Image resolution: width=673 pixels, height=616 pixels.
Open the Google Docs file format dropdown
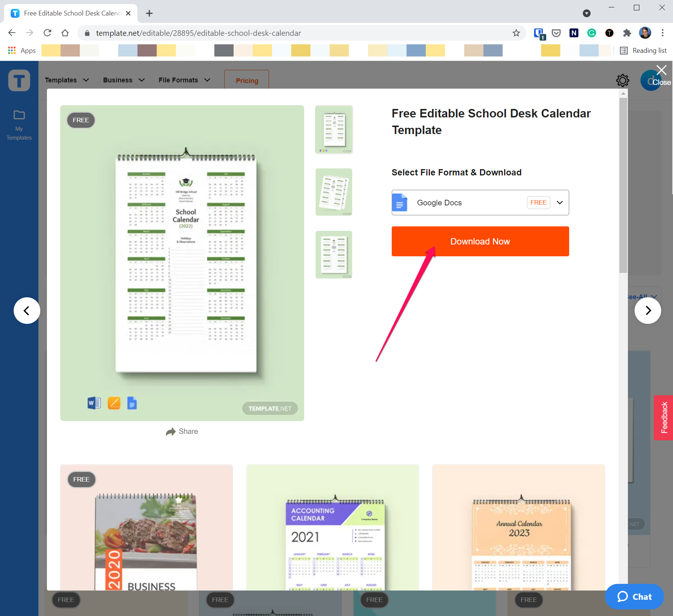(x=480, y=202)
